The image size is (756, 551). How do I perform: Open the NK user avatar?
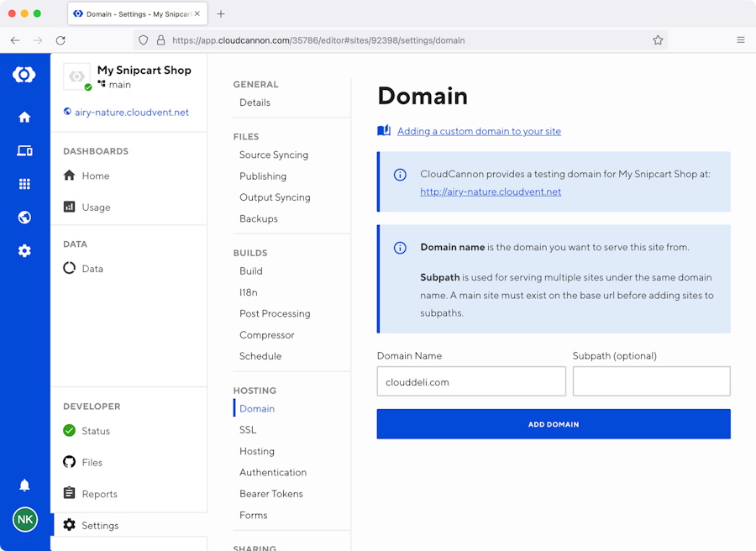point(24,520)
